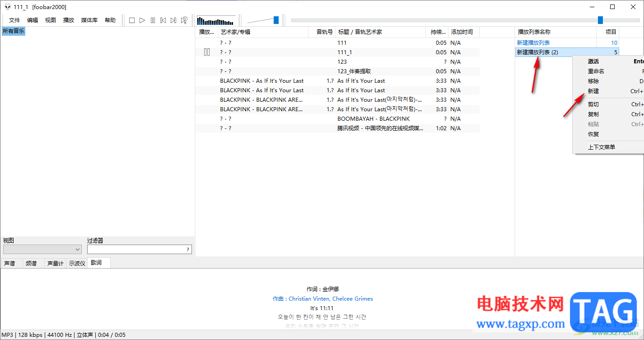Choose 激活 in context menu
644x340 pixels.
click(x=608, y=61)
